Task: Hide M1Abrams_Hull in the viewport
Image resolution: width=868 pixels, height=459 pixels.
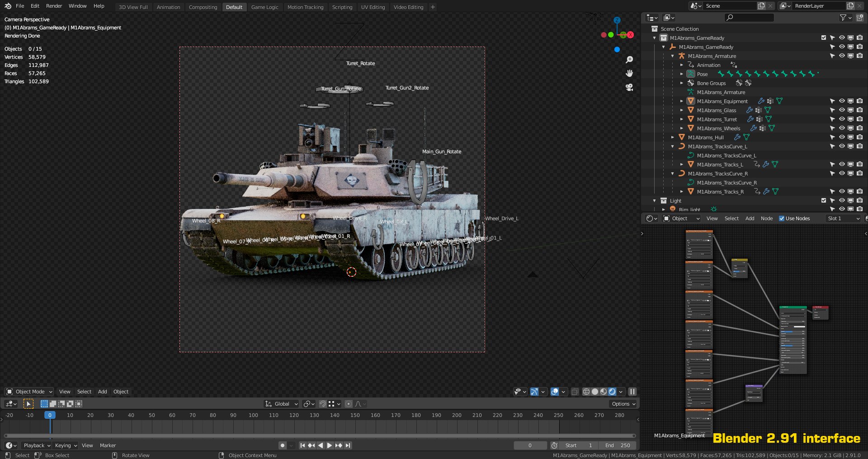Action: click(842, 137)
